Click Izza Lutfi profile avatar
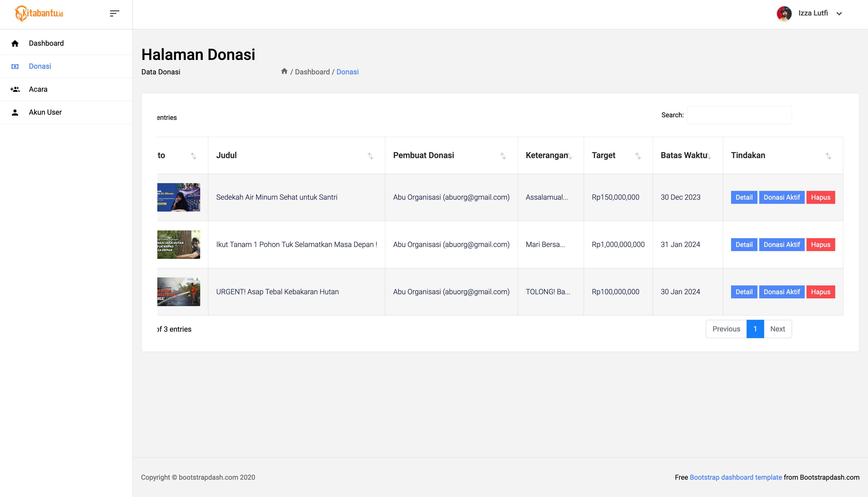The width and height of the screenshot is (868, 497). click(784, 13)
